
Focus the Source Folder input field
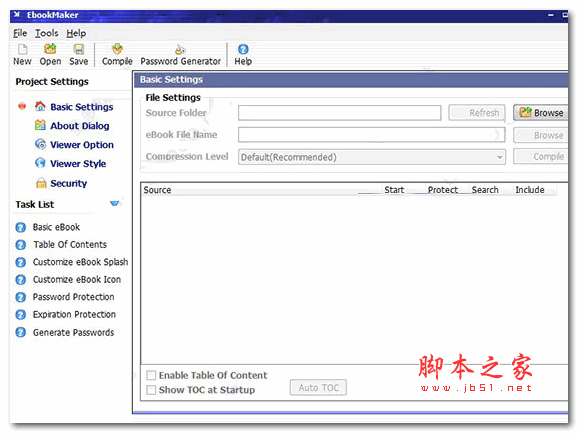(340, 113)
